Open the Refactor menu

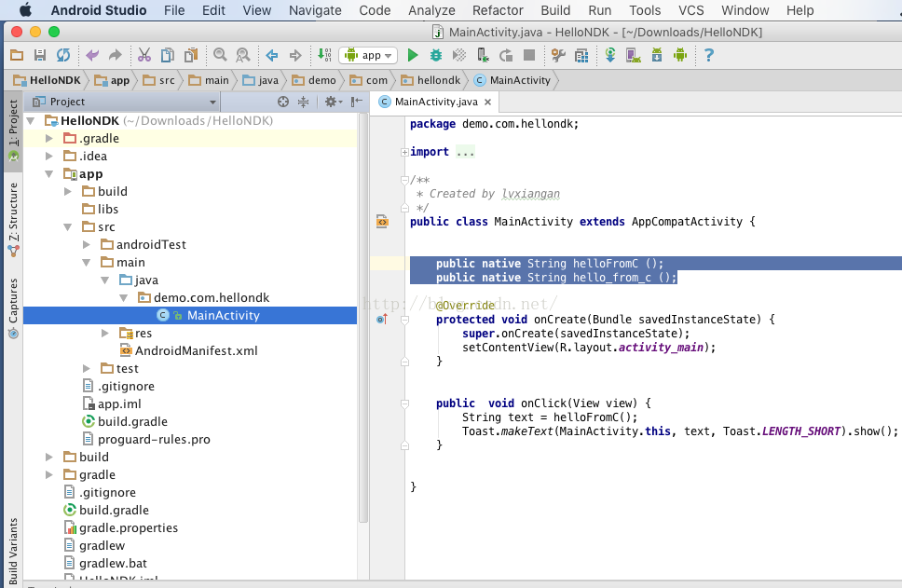498,10
